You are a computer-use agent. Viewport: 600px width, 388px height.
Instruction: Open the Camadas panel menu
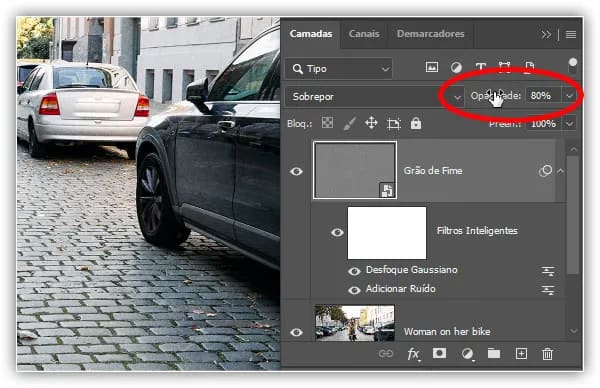[x=571, y=35]
